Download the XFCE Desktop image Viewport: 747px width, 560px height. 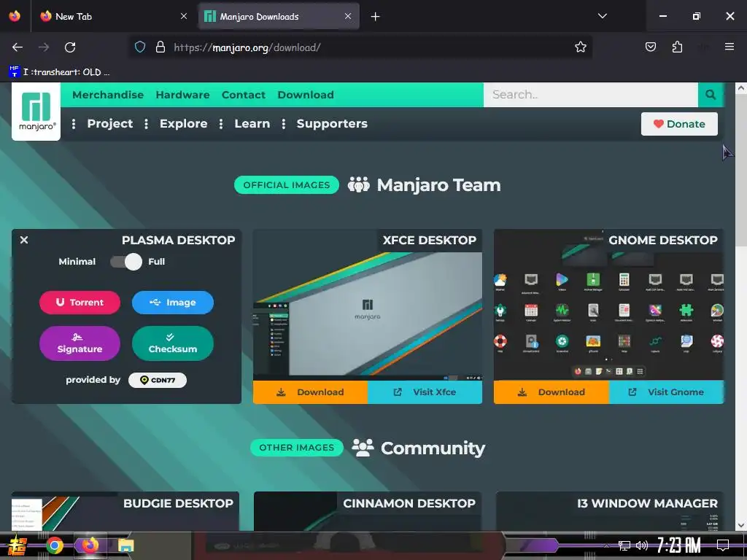click(310, 392)
